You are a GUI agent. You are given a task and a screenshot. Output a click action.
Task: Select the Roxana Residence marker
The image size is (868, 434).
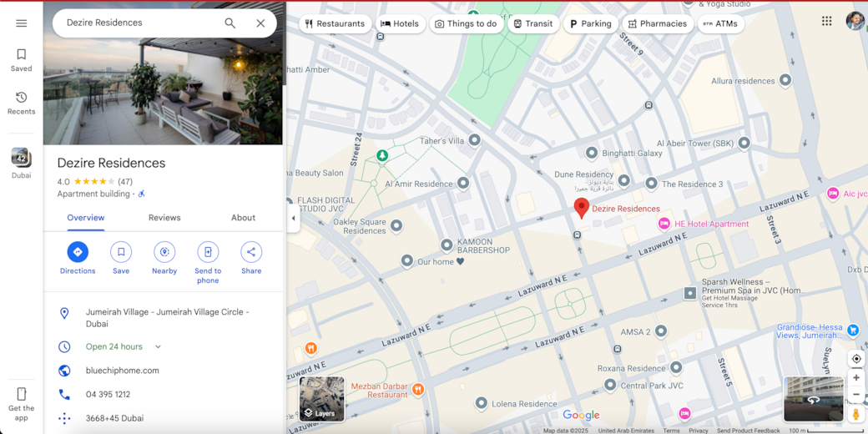tap(676, 367)
